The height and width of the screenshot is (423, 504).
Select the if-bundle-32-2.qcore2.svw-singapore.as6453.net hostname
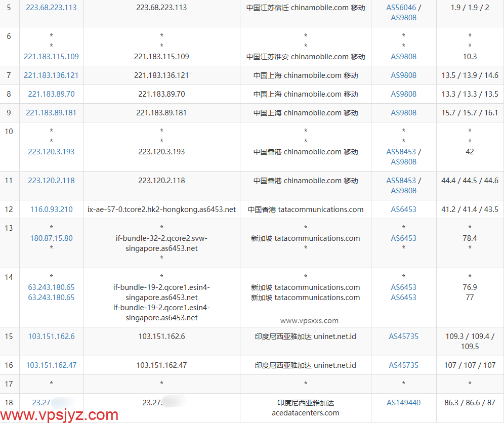[161, 243]
